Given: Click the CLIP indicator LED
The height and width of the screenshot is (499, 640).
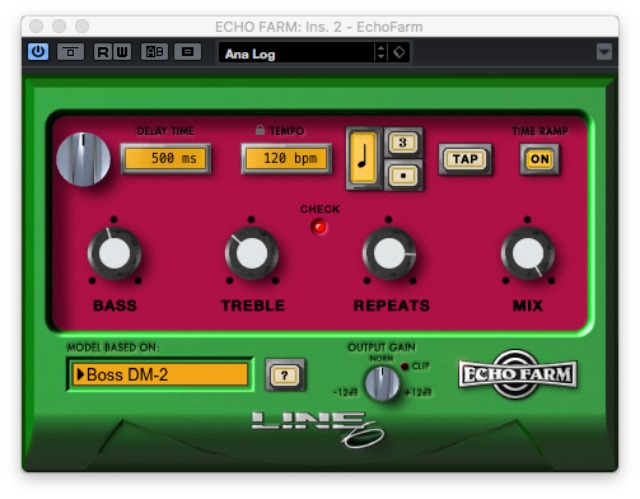Looking at the screenshot, I should coord(405,366).
